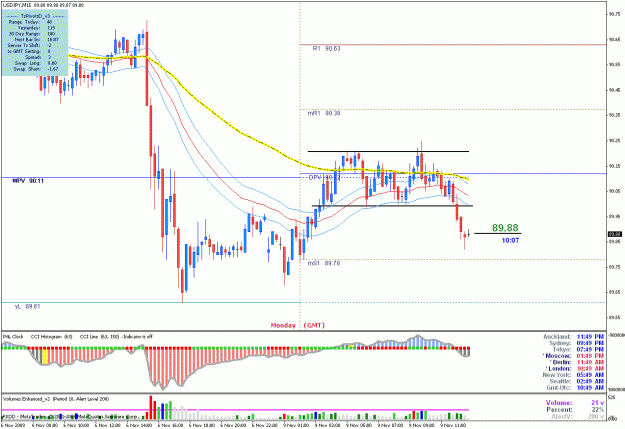This screenshot has width=625, height=429.
Task: Click the yellow bar in CCI histogram
Action: (x=45, y=356)
